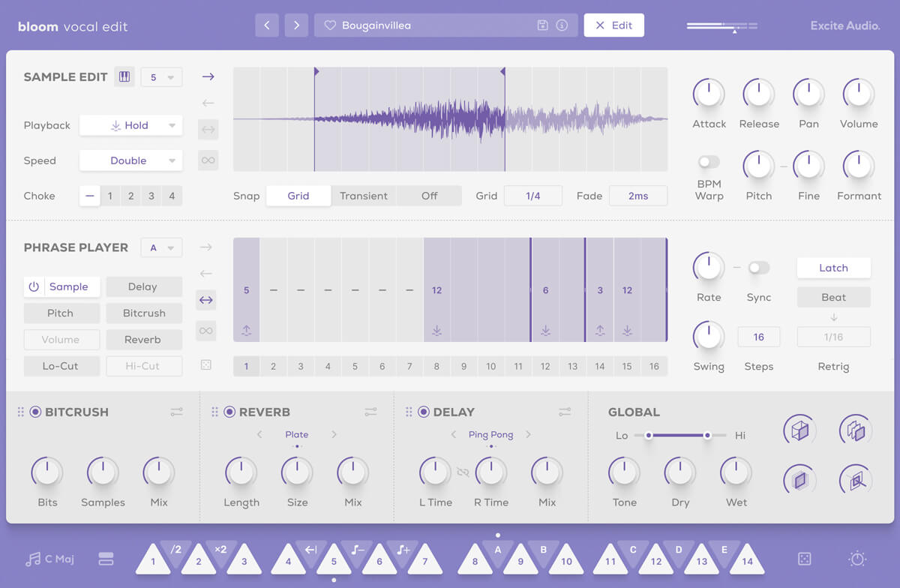
Task: Open the Playback Hold dropdown
Action: tap(130, 125)
